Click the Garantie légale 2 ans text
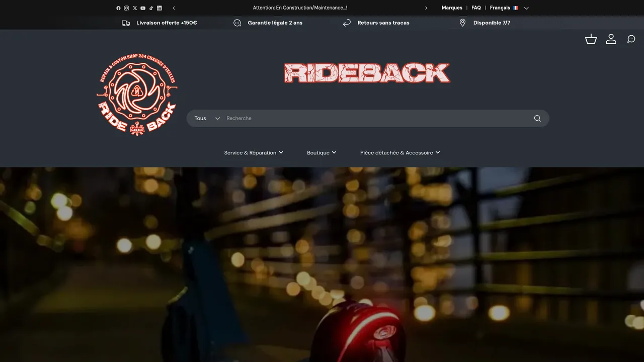Image resolution: width=644 pixels, height=362 pixels. tap(275, 23)
